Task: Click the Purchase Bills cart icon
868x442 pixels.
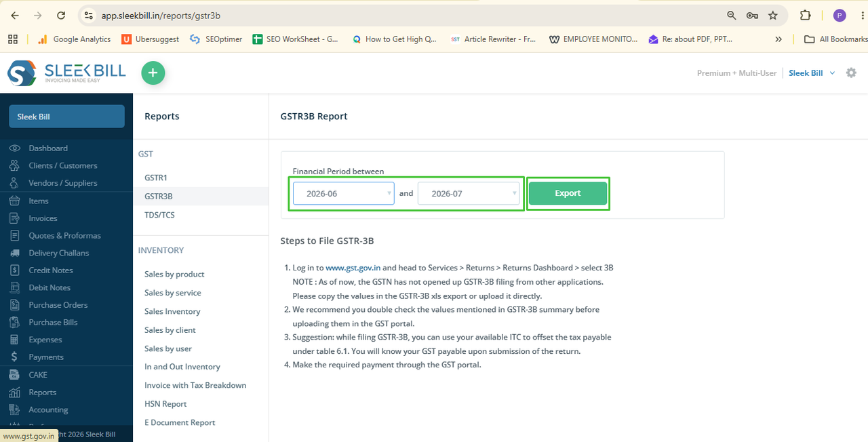Action: (14, 322)
